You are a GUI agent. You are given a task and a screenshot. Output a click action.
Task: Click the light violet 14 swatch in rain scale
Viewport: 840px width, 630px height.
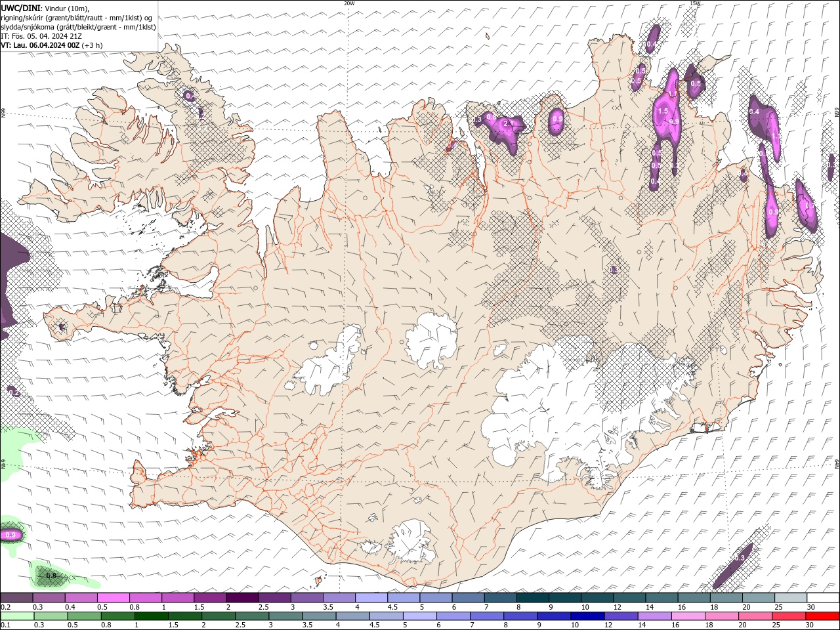(x=654, y=616)
